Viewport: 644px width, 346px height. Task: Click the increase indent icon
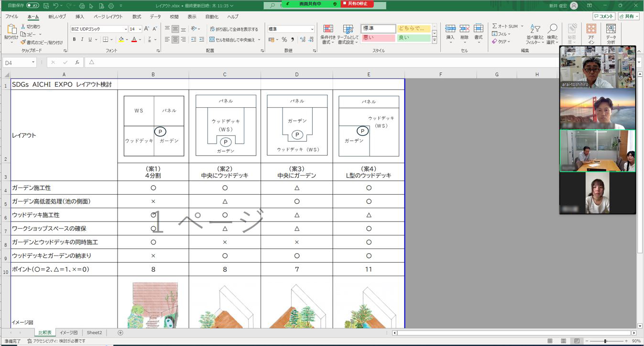201,39
